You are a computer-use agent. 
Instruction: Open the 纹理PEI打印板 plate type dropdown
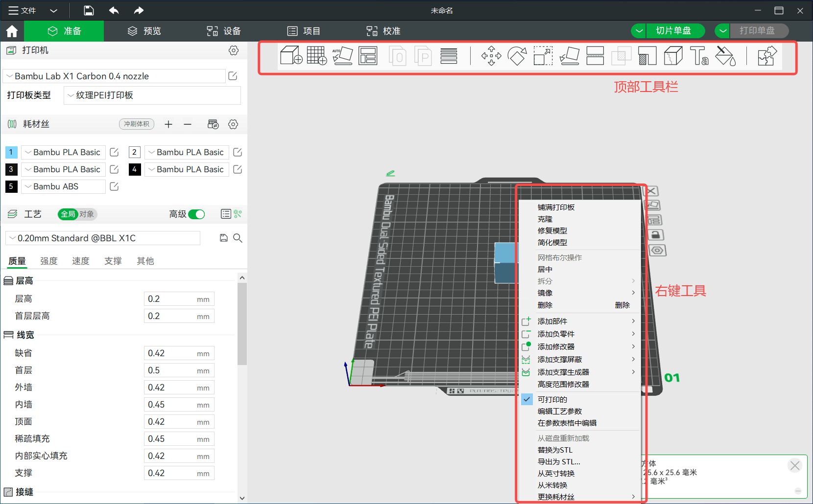click(x=152, y=95)
